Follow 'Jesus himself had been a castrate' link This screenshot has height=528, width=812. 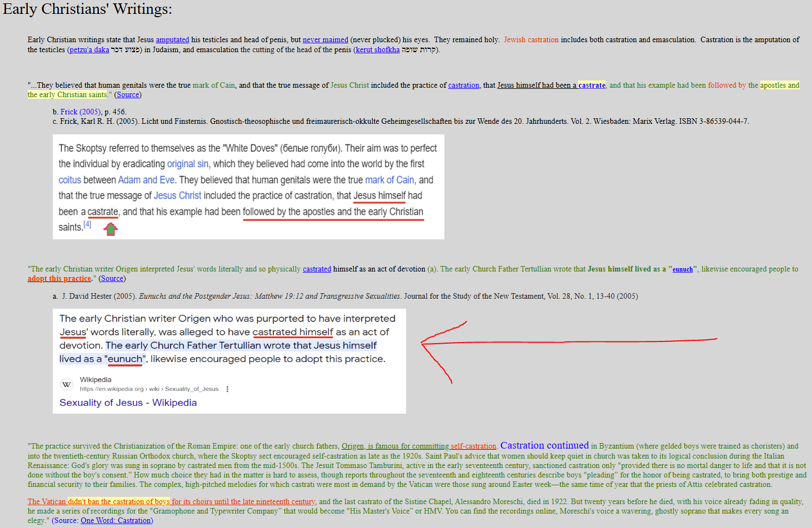(551, 86)
